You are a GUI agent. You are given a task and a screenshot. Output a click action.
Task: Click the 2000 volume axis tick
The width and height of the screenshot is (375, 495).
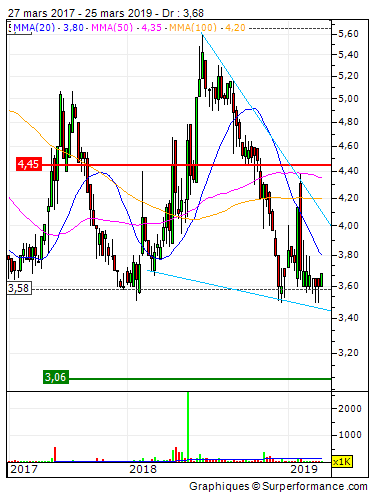tap(350, 408)
